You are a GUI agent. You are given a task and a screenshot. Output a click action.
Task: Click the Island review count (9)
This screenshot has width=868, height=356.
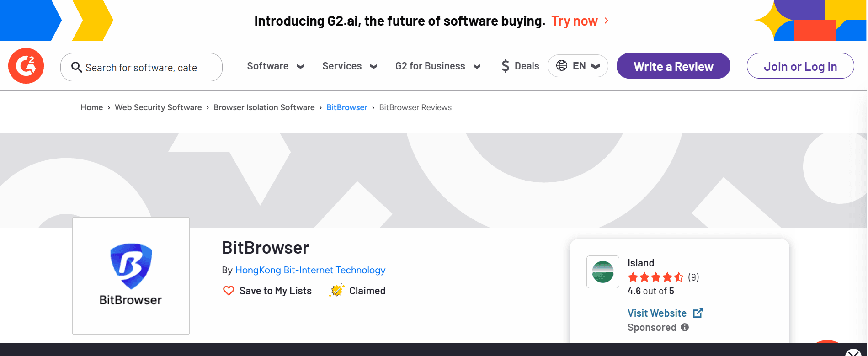(693, 277)
